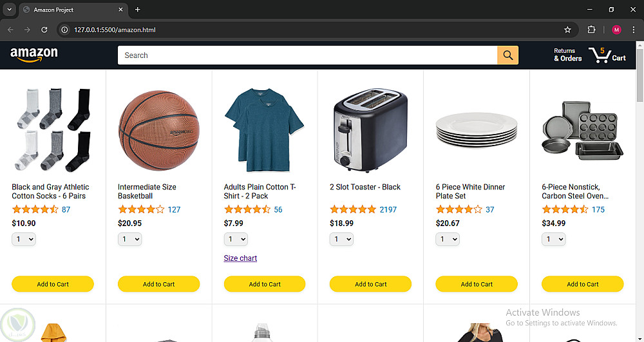Click the Amazon logo
This screenshot has height=342, width=644.
coord(34,55)
